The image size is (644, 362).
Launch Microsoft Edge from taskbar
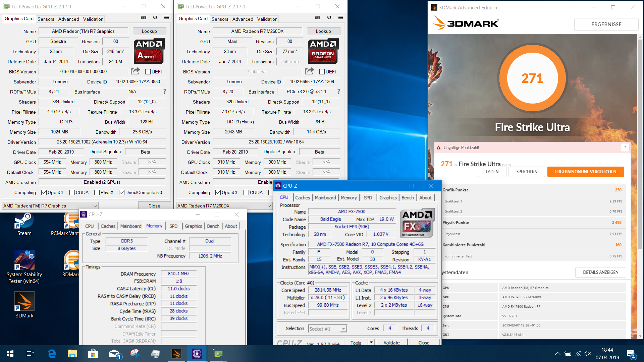(x=52, y=354)
